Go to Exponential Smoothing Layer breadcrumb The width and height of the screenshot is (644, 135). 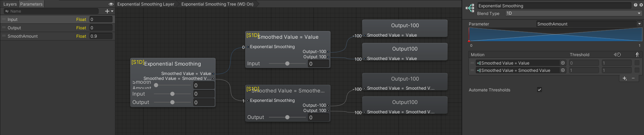(x=146, y=4)
